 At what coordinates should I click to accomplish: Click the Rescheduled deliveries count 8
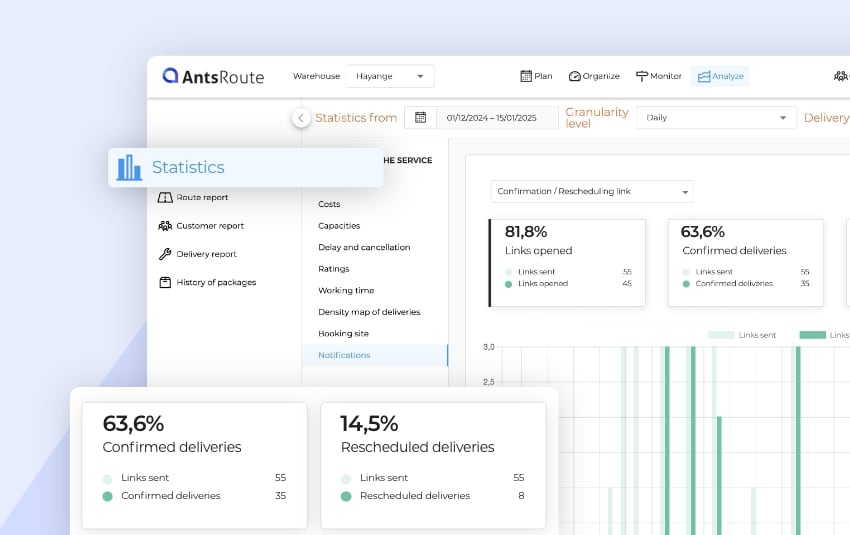click(521, 495)
